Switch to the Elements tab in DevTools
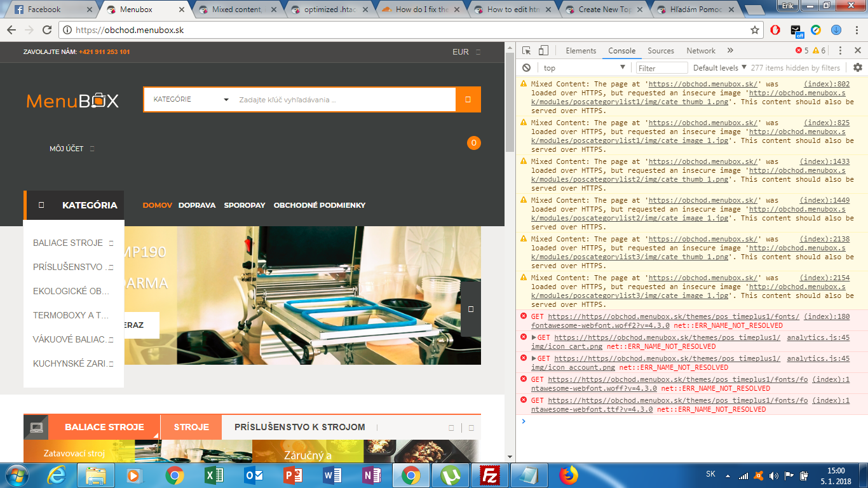Screen dimensions: 868x488 (581, 51)
